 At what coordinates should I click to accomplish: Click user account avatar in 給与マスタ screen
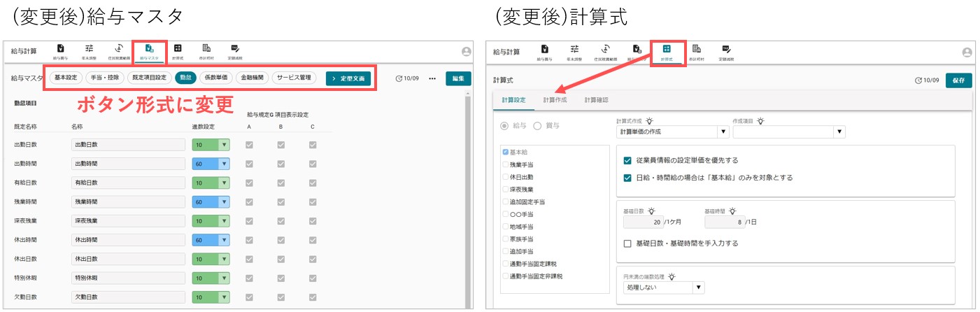point(467,52)
